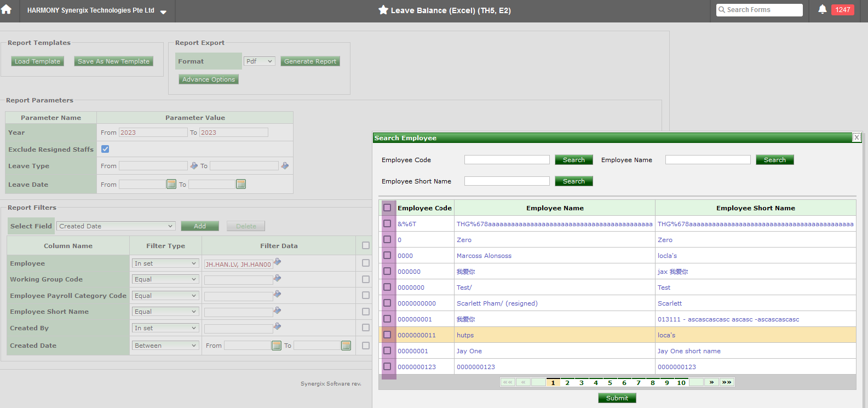
Task: Jump to last page with »» arrow
Action: pos(727,382)
